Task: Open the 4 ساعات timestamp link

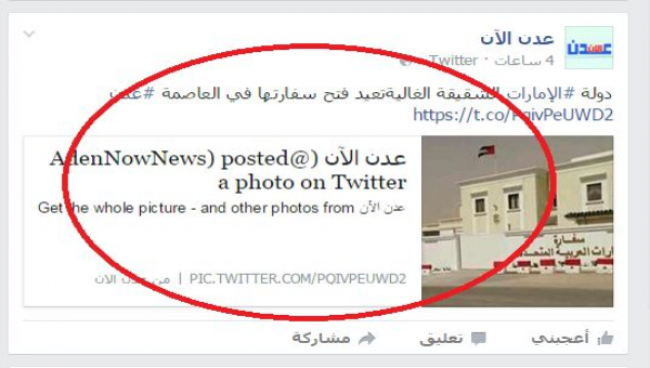Action: pyautogui.click(x=524, y=61)
